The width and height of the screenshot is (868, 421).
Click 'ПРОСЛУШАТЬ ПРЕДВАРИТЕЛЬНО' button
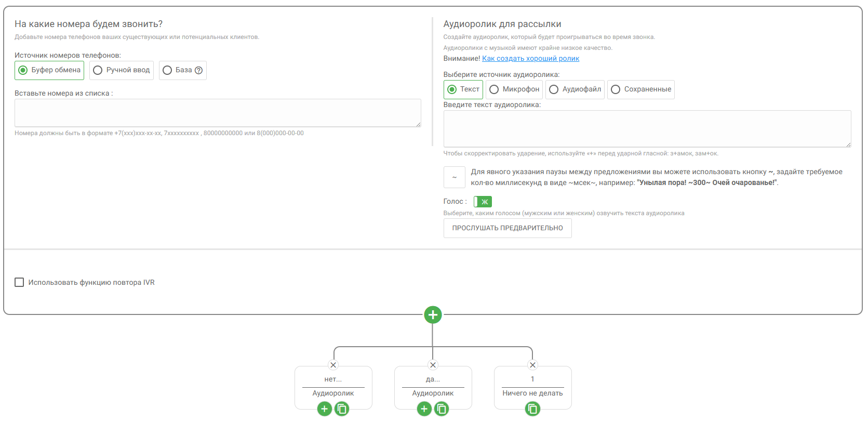(508, 228)
